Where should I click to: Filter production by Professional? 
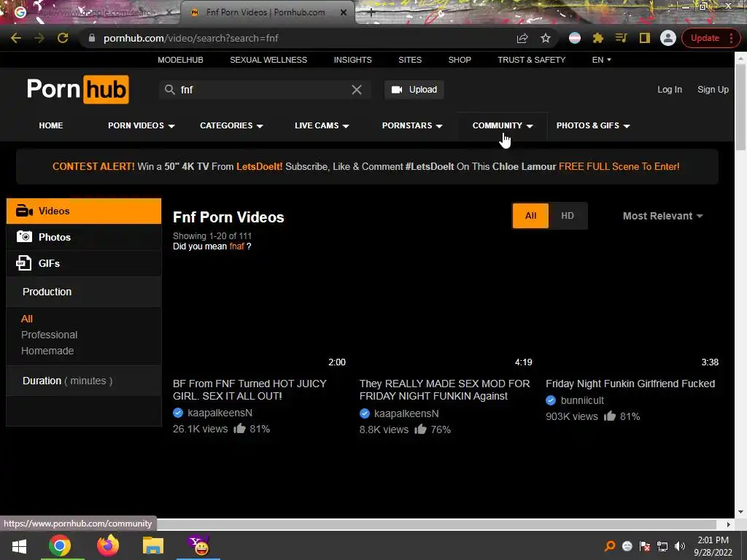pyautogui.click(x=49, y=335)
